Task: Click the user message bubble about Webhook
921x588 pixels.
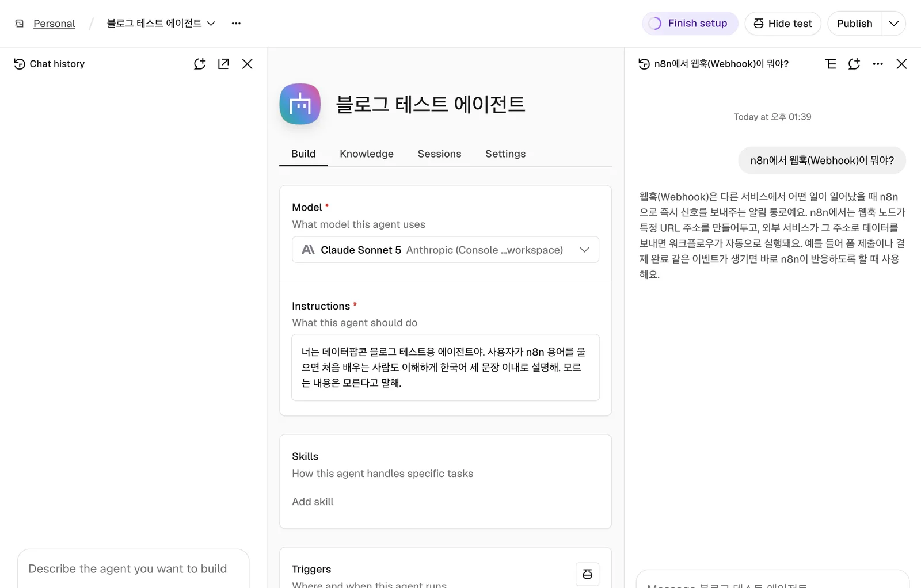Action: [822, 161]
